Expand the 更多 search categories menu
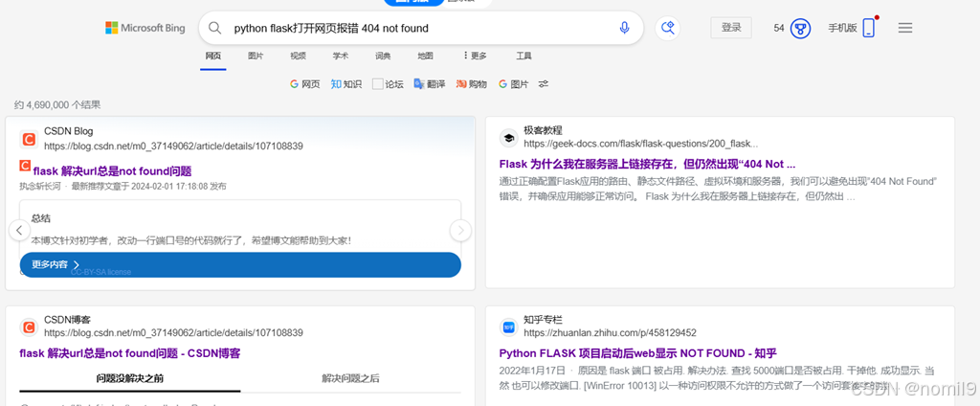Image resolution: width=980 pixels, height=406 pixels. [x=475, y=56]
